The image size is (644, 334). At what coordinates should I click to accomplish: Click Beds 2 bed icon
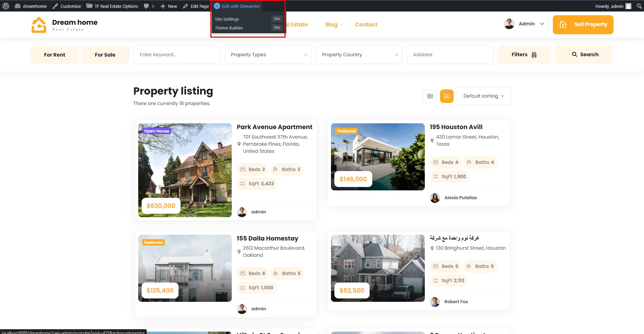coord(243,169)
